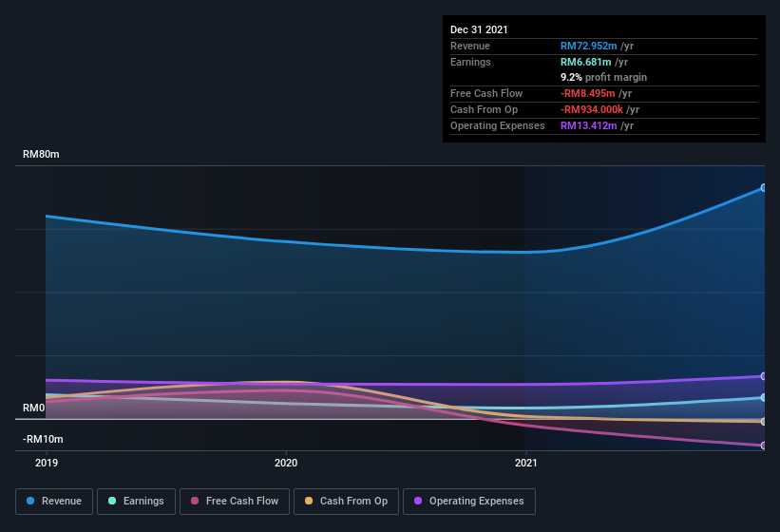Click the -RM8.495m free cash flow value
The width and height of the screenshot is (780, 532).
(x=588, y=93)
